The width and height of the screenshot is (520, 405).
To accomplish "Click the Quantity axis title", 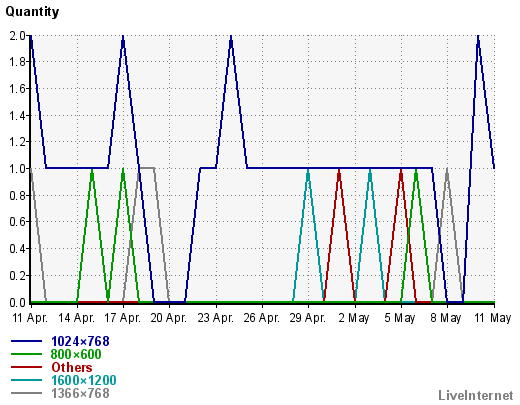I will pyautogui.click(x=32, y=12).
